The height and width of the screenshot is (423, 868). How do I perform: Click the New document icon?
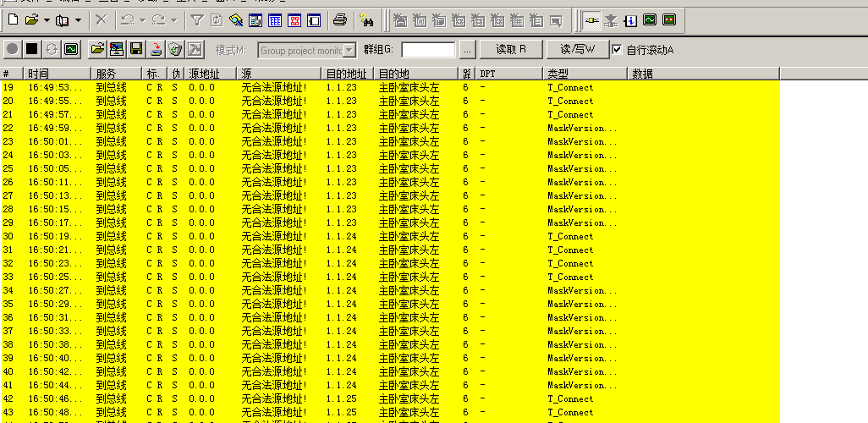[13, 19]
